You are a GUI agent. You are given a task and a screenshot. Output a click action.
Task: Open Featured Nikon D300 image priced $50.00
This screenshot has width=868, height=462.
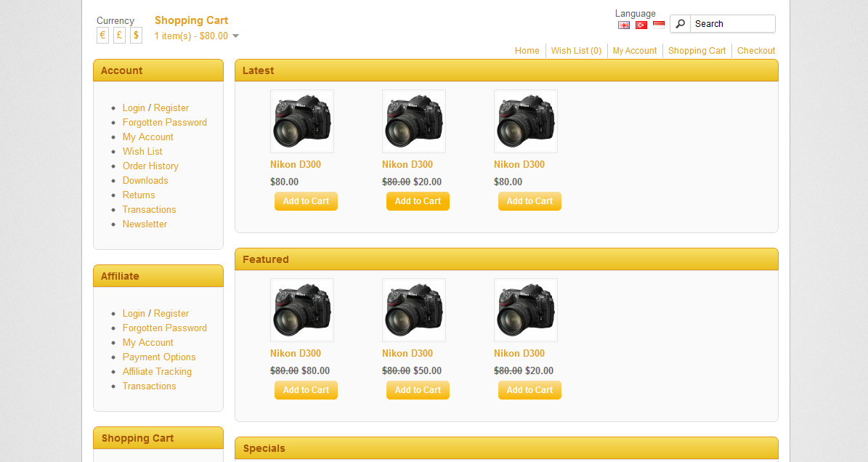coord(414,310)
